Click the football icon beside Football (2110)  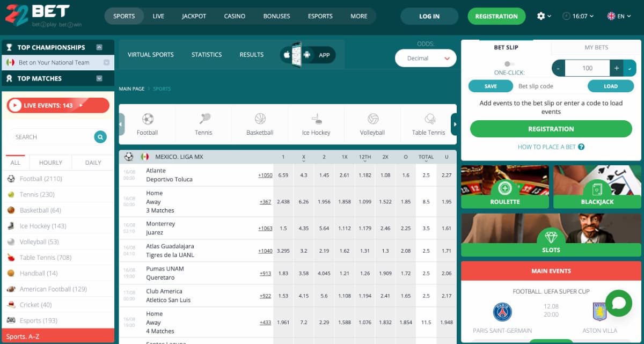11,179
